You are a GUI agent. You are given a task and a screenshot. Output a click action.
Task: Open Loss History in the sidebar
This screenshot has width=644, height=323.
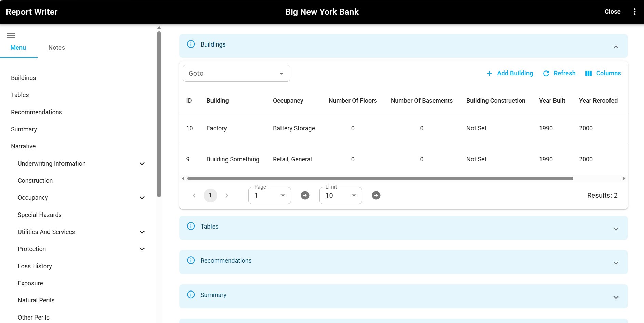pos(35,266)
